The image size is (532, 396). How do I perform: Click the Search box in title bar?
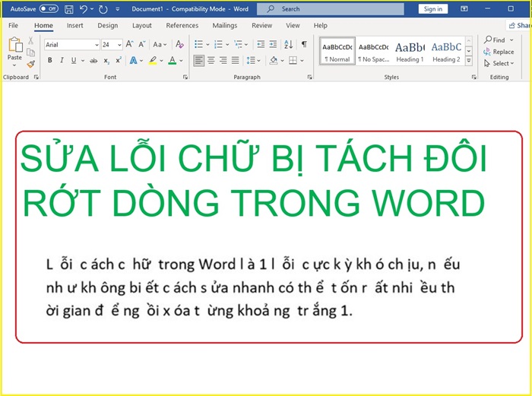tap(331, 9)
